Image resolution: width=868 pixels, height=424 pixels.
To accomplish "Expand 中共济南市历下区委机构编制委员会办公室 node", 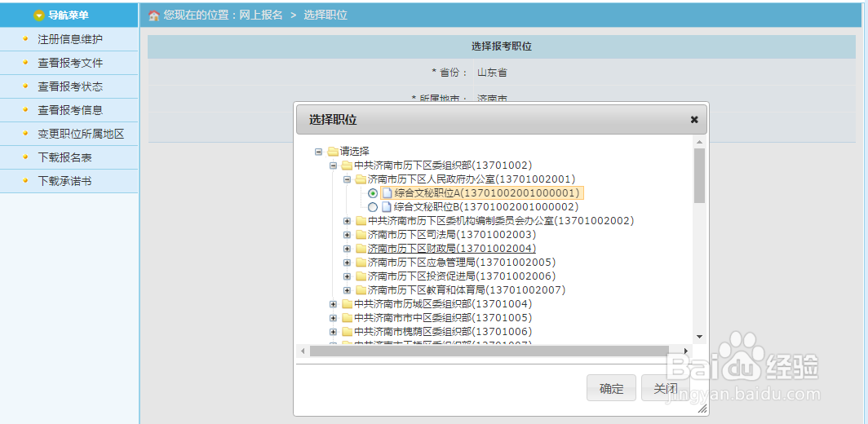I will 347,221.
